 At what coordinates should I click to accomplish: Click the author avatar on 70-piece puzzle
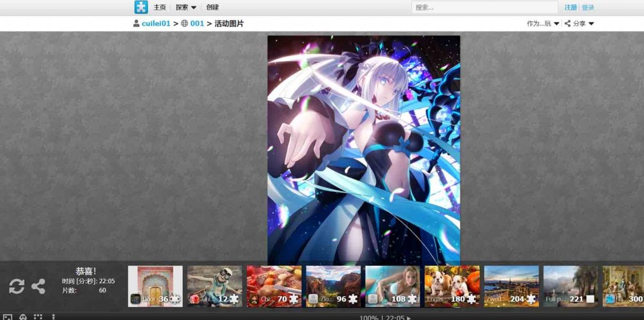click(254, 299)
